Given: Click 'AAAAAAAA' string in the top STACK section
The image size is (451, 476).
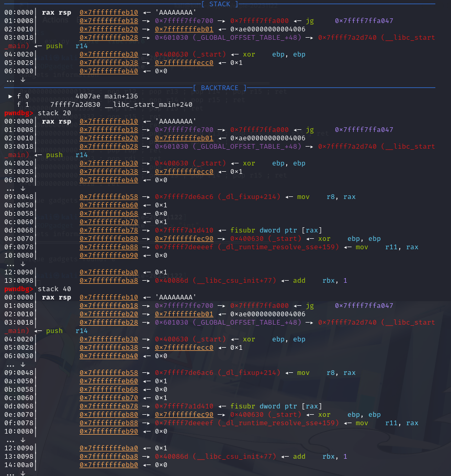Looking at the screenshot, I should [176, 13].
